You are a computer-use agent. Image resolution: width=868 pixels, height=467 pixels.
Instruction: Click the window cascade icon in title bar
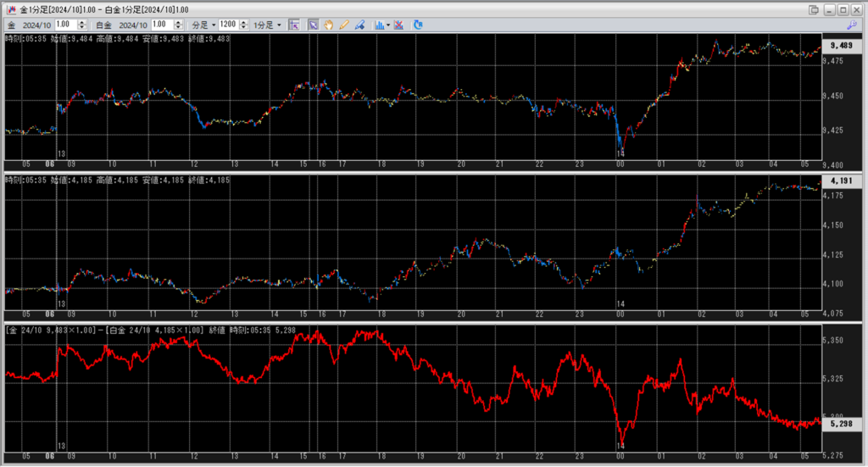815,9
